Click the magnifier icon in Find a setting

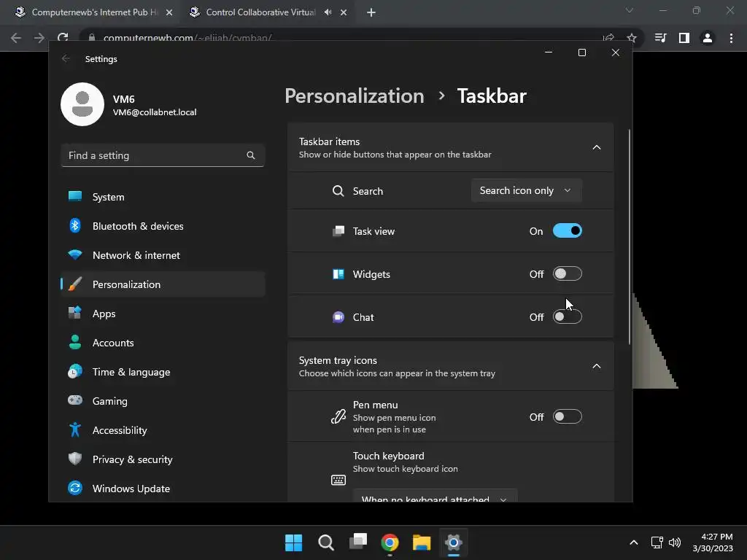[251, 155]
